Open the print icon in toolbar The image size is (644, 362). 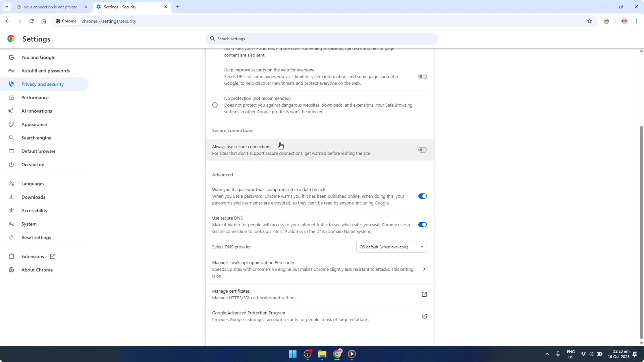pyautogui.click(x=607, y=21)
